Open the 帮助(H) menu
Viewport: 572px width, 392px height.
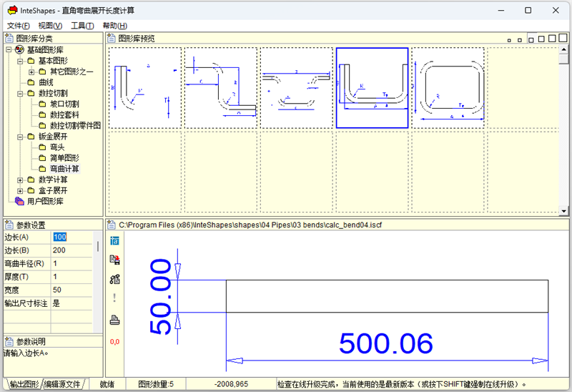point(114,26)
